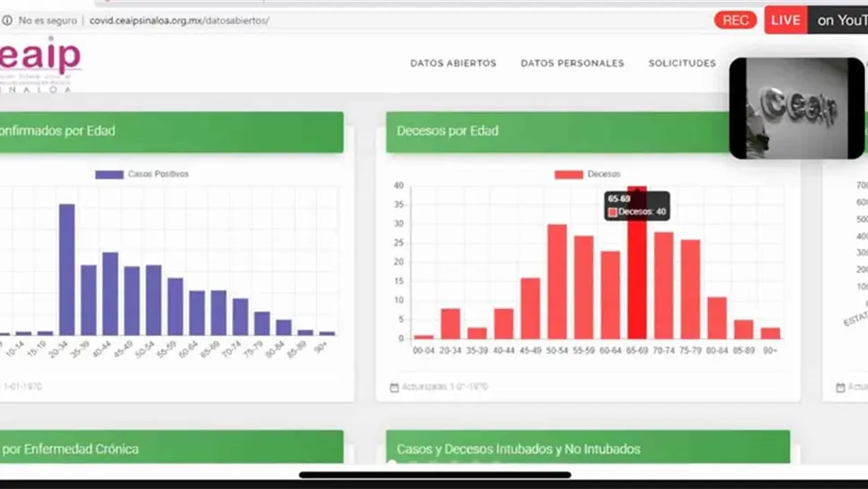Click the address bar URL covid.ceaipsinaloa.org.mx
This screenshot has height=489, width=868.
(180, 21)
